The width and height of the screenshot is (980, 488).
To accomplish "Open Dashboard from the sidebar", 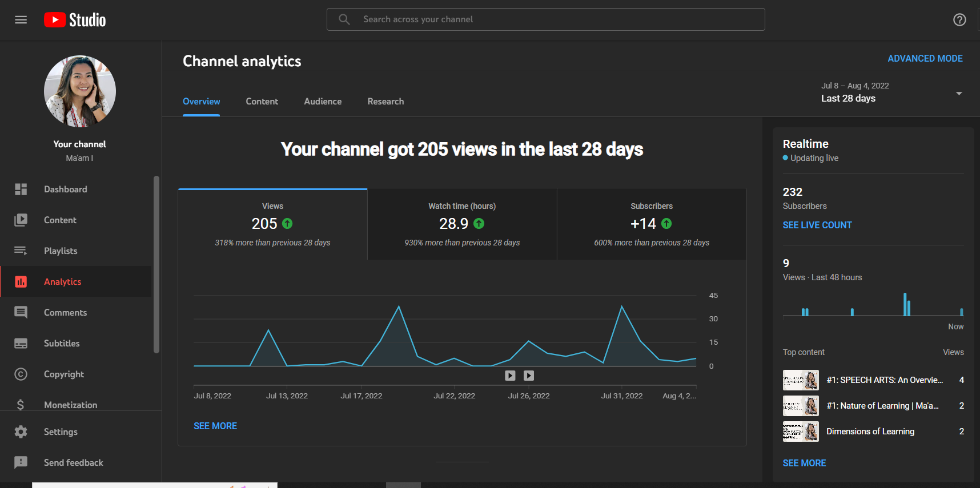I will [76, 189].
